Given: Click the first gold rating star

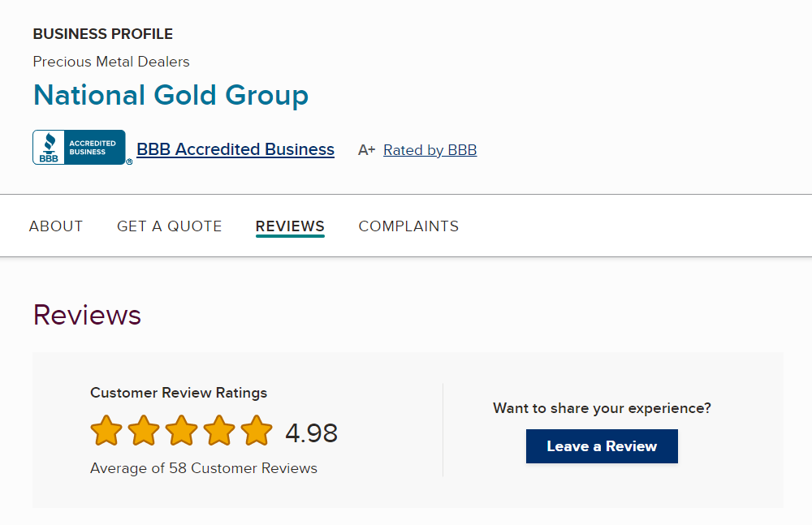Looking at the screenshot, I should [106, 431].
